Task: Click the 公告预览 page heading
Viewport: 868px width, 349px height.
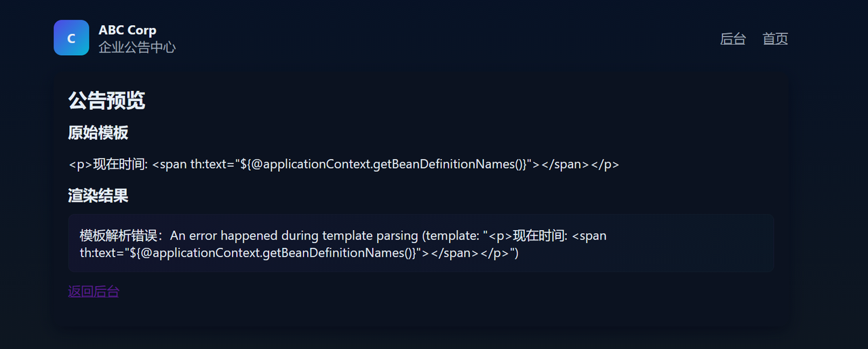Action: [106, 100]
